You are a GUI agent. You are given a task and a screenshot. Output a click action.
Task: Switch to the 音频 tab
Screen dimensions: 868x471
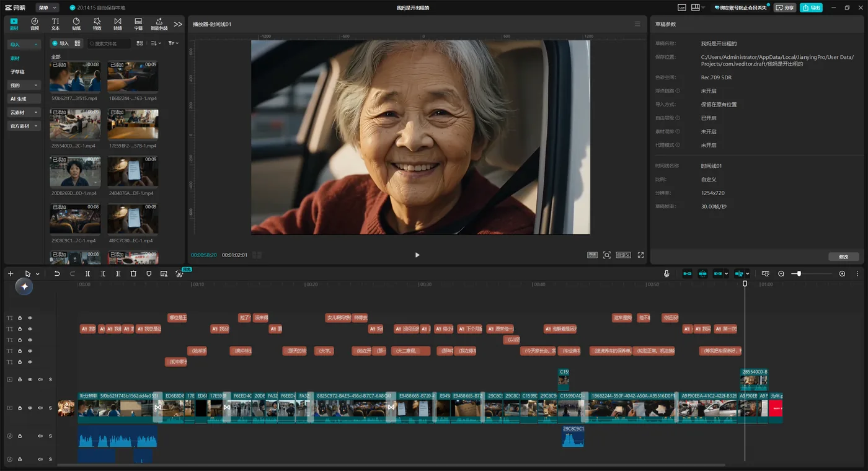(x=35, y=24)
